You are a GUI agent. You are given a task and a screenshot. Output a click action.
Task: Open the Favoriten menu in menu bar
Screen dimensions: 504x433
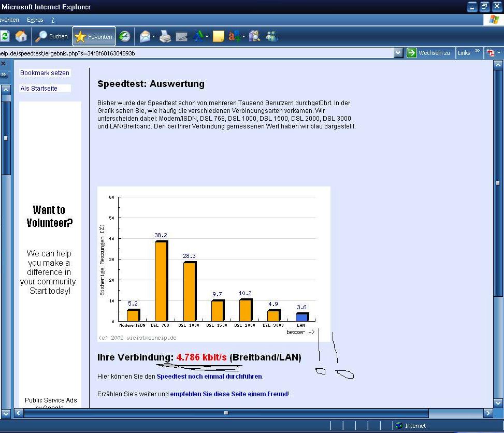(x=9, y=20)
